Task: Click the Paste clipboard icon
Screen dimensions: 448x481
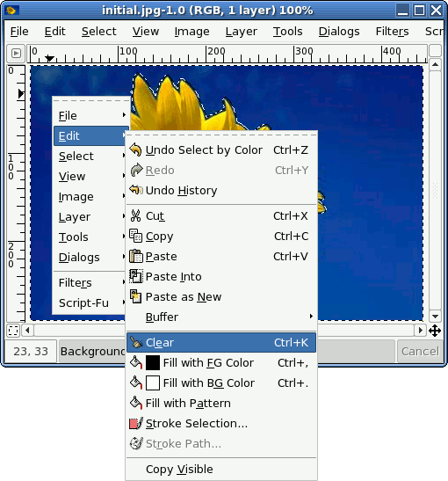Action: pyautogui.click(x=136, y=256)
